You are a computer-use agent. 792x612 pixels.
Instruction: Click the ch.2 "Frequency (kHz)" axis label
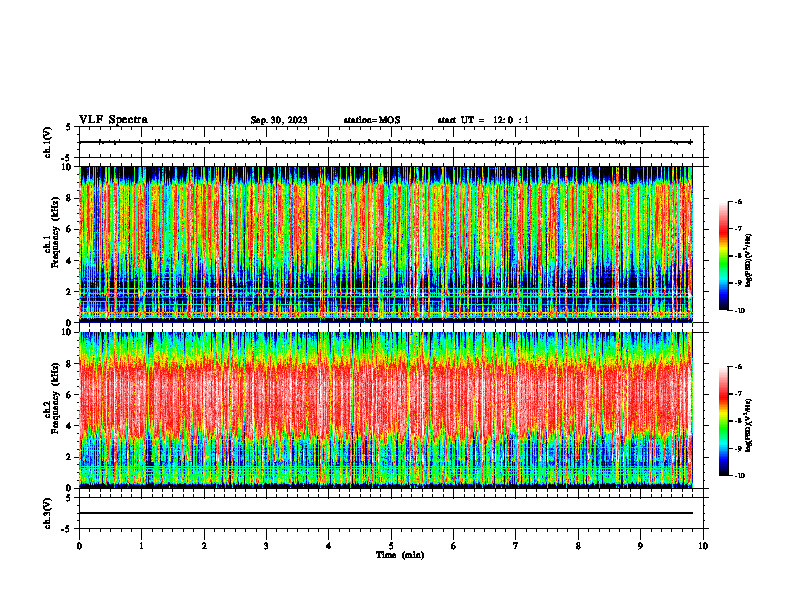point(55,396)
